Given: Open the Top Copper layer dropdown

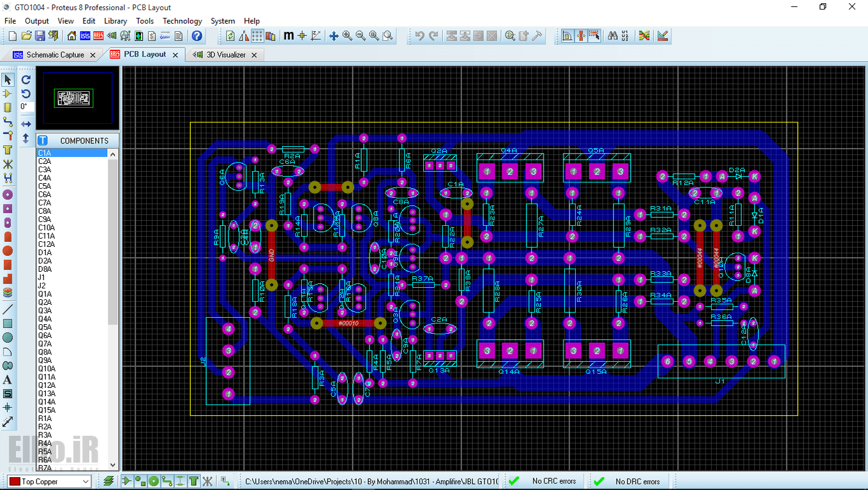Looking at the screenshot, I should tap(85, 482).
